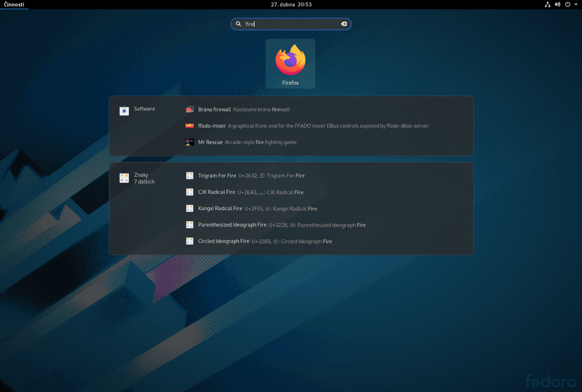Open the clock showing 27. dubna
The image size is (582, 392).
tap(291, 5)
